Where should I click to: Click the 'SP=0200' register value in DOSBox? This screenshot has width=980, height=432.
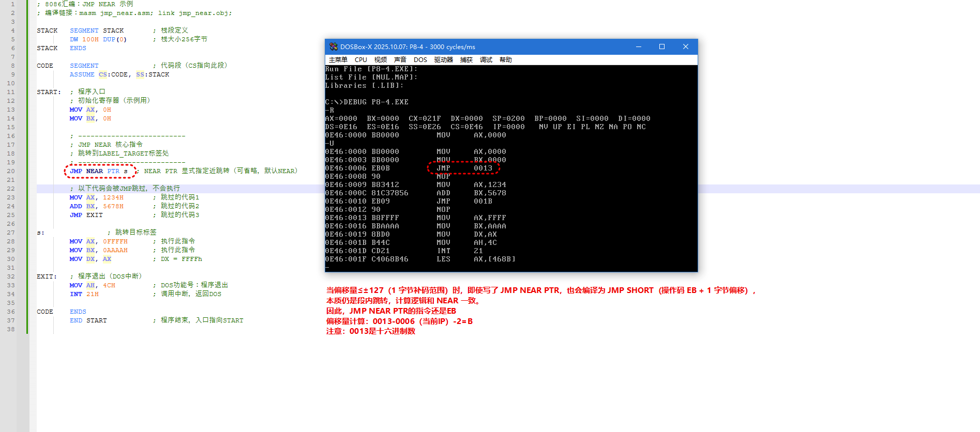tap(508, 119)
